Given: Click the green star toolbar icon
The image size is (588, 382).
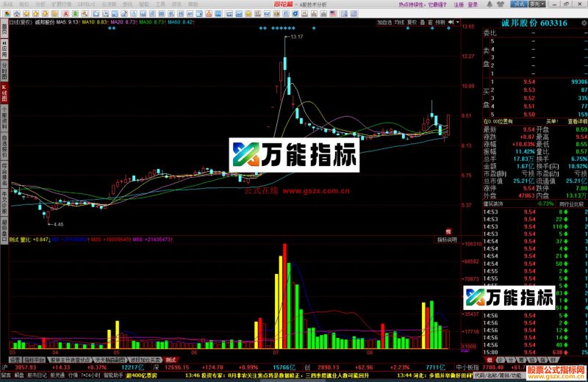Looking at the screenshot, I should [76, 14].
